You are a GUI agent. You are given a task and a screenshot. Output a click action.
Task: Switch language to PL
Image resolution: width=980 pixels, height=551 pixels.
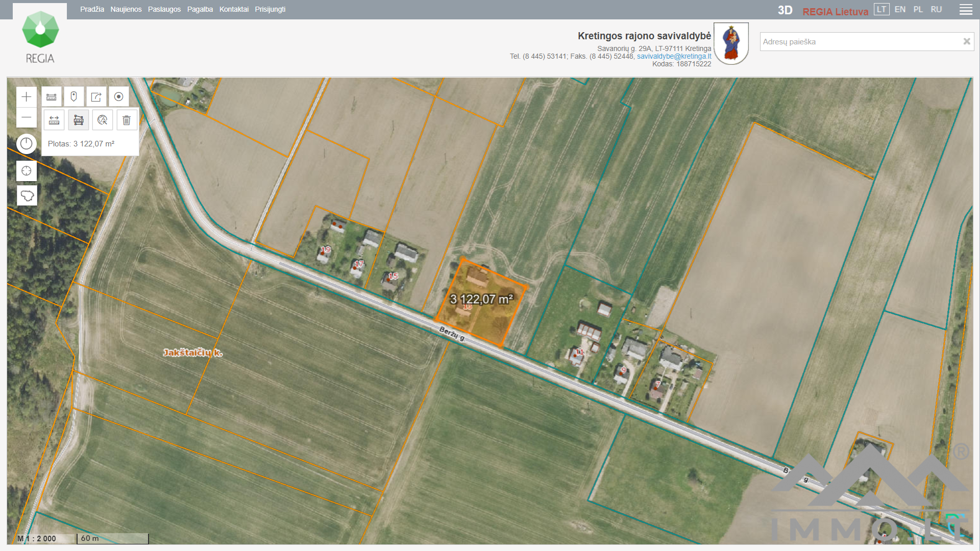pyautogui.click(x=918, y=9)
